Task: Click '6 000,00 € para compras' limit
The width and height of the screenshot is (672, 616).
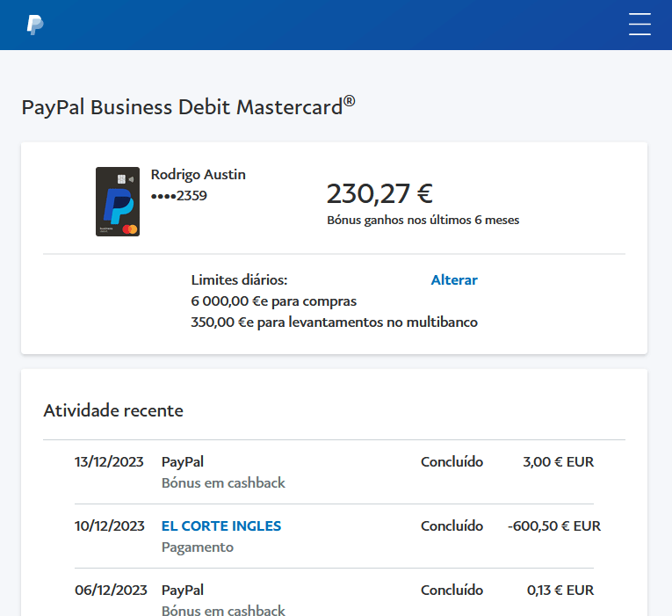Action: (273, 301)
